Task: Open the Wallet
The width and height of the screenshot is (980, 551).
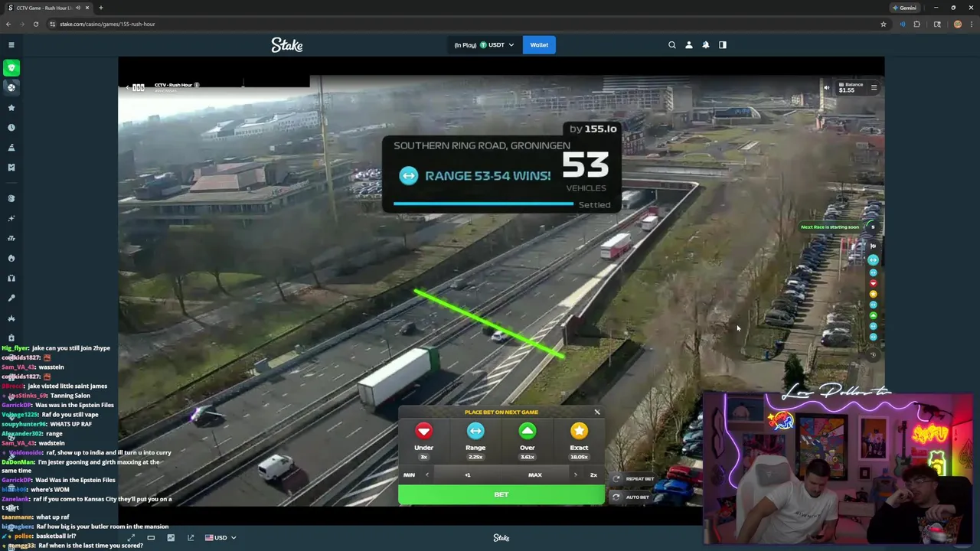Action: coord(539,45)
